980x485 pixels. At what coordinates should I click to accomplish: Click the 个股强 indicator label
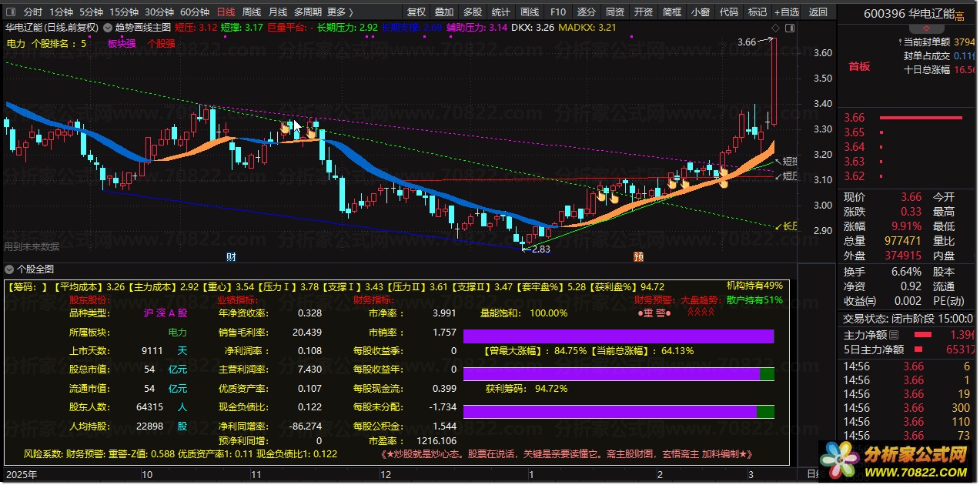(x=161, y=43)
